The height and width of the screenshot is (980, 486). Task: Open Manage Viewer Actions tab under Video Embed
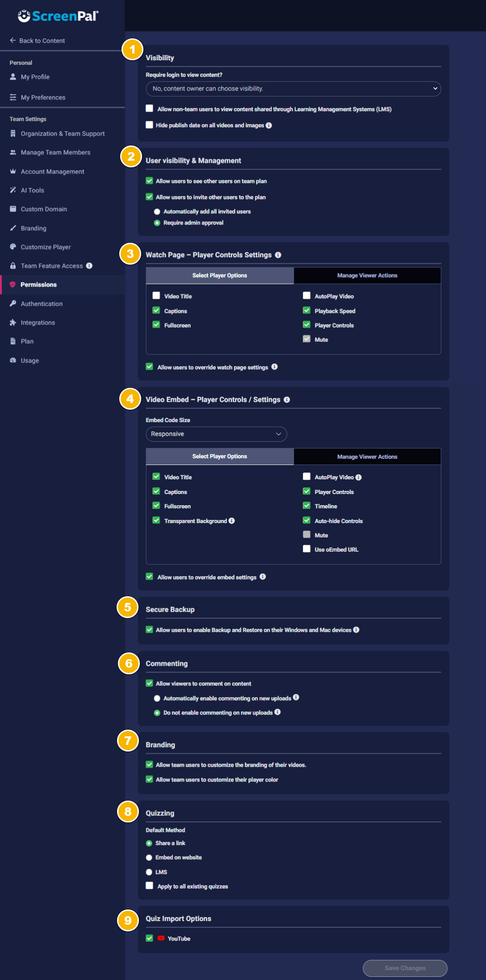click(367, 457)
